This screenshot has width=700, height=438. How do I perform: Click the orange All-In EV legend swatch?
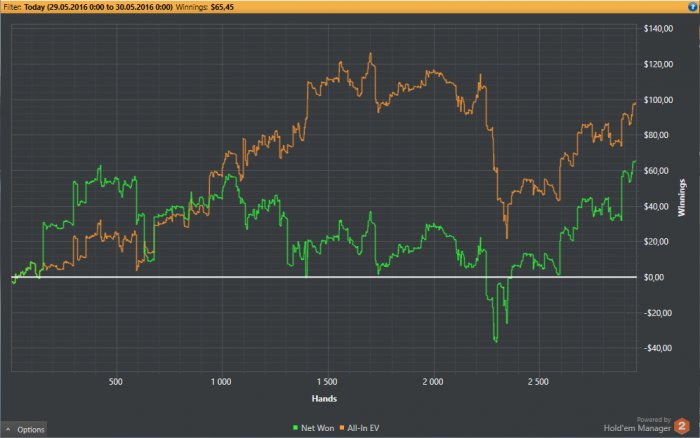342,428
